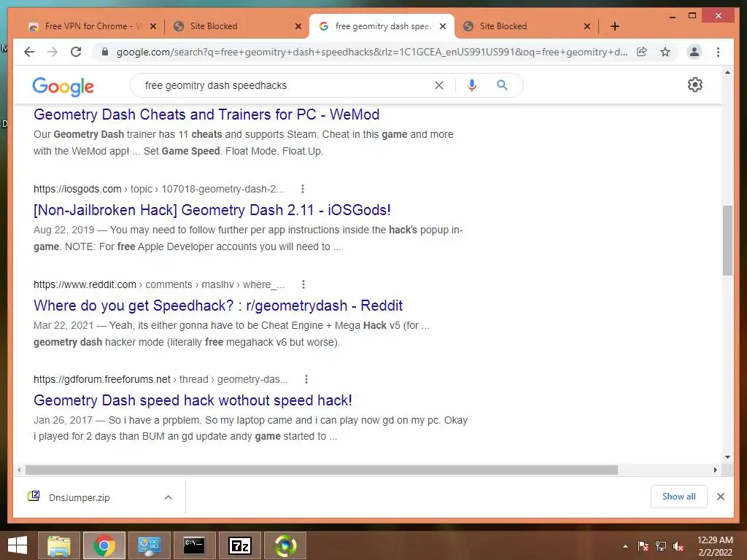Click the scrollbar up arrow

pyautogui.click(x=727, y=72)
